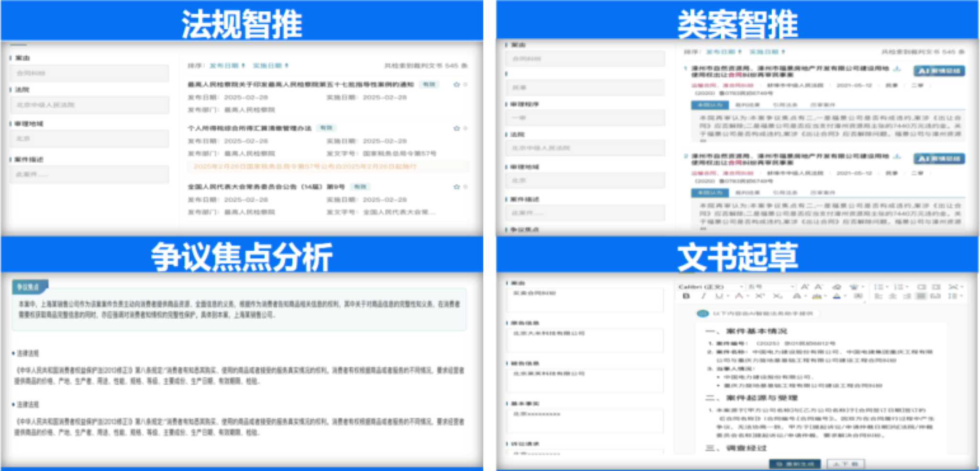
Task: Star the 全国人民代表大会常务委员会公告 regulation
Action: tap(457, 187)
